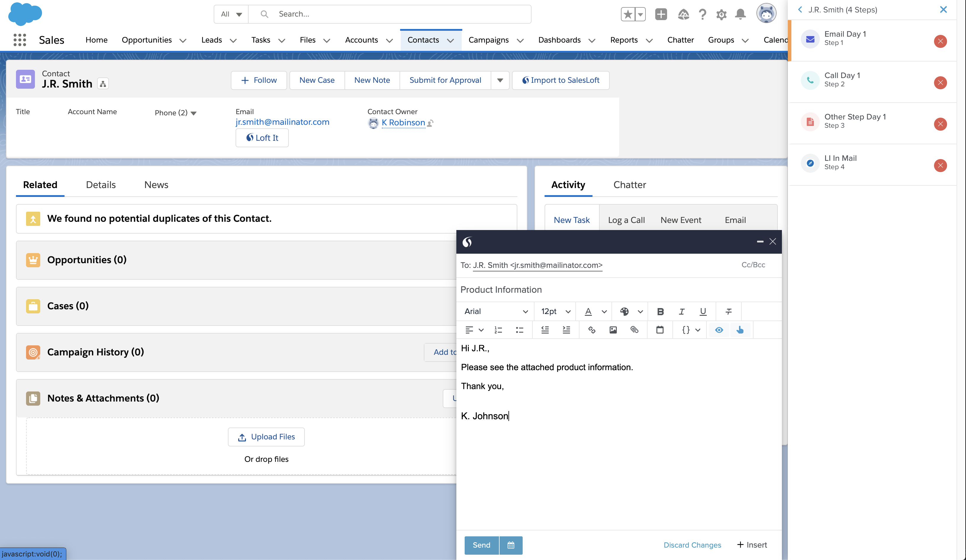The height and width of the screenshot is (560, 966).
Task: Click the numbered list icon
Action: tap(498, 330)
